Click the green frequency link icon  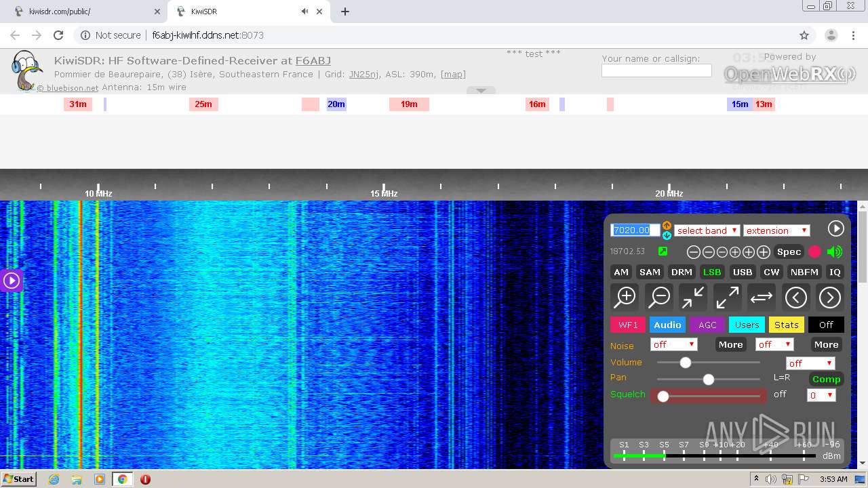[663, 251]
